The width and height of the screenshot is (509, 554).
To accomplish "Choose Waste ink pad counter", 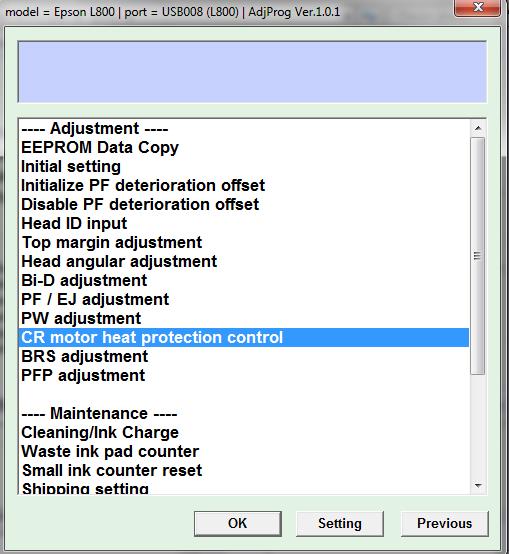I will (x=244, y=452).
